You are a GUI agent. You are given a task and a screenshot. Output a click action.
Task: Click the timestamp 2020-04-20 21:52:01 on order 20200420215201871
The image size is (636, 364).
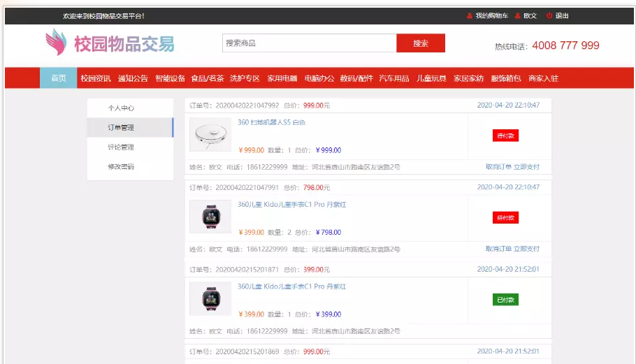coord(508,269)
